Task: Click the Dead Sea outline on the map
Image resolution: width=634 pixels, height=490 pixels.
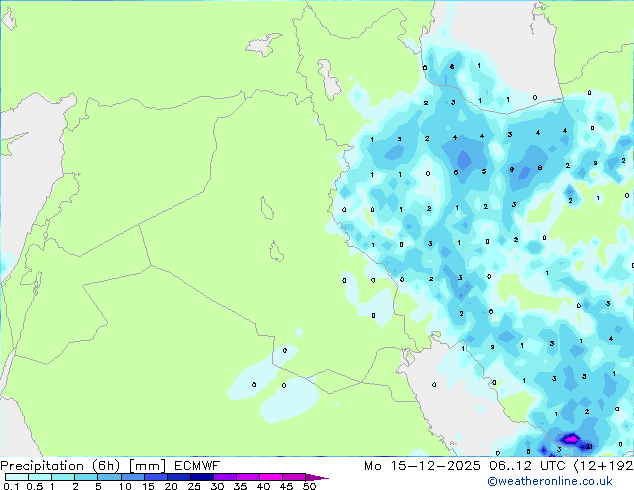Action: (37, 284)
